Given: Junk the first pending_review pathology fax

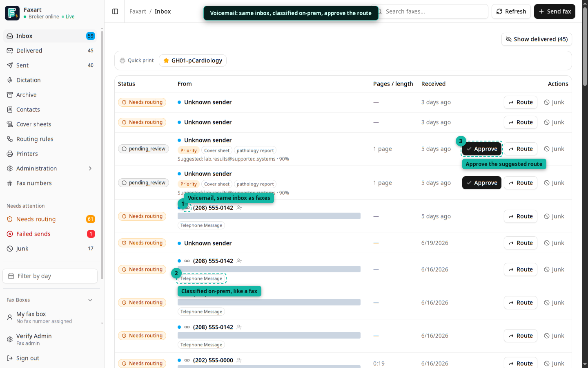Looking at the screenshot, I should point(554,149).
